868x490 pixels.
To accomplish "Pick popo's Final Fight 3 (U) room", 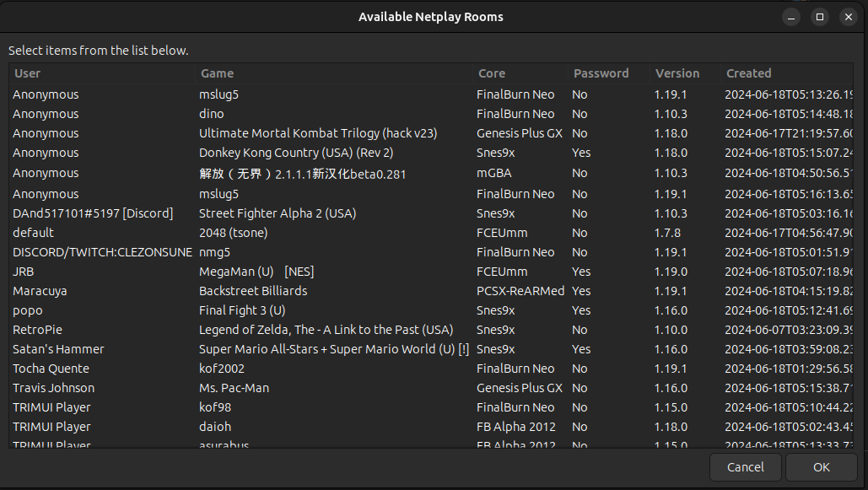I will click(242, 310).
